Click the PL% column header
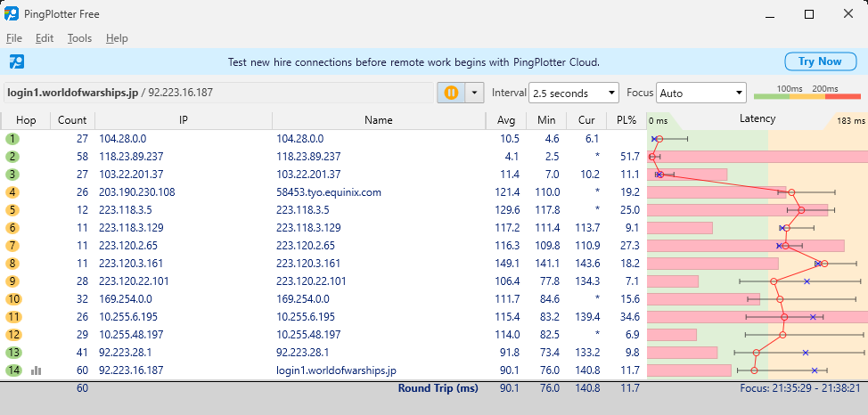This screenshot has height=415, width=868. (626, 120)
